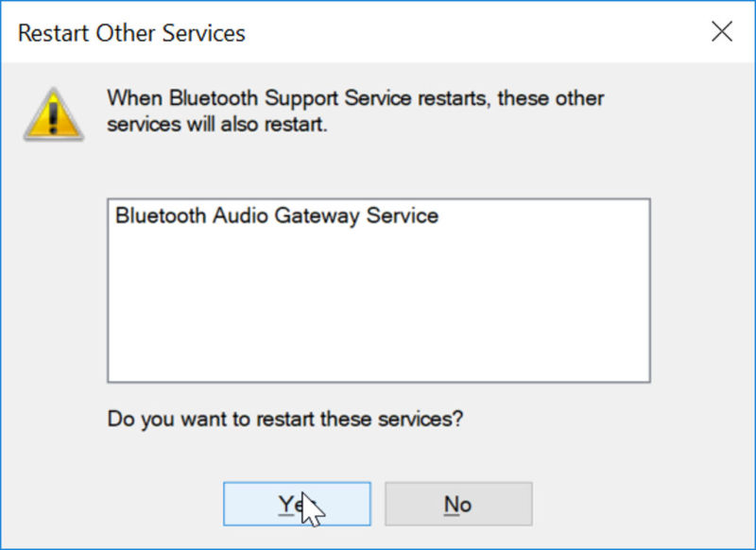Click the empty area below the listed service
The width and height of the screenshot is (756, 550).
(x=378, y=312)
